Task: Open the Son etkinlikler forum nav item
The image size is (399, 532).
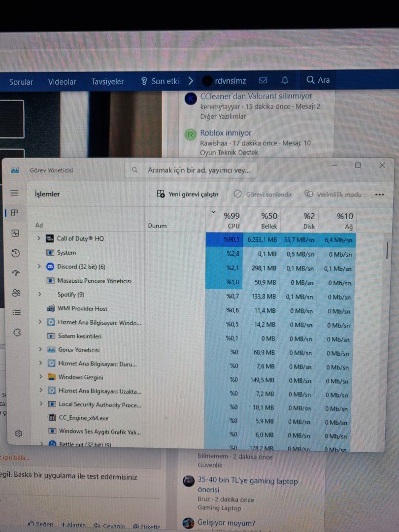Action: pyautogui.click(x=161, y=81)
